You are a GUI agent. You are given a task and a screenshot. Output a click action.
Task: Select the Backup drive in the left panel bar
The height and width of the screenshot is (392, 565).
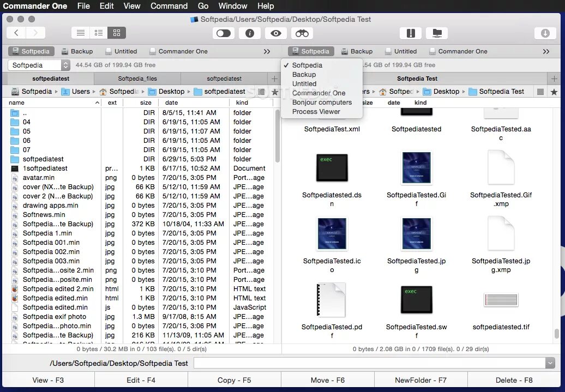pos(77,51)
